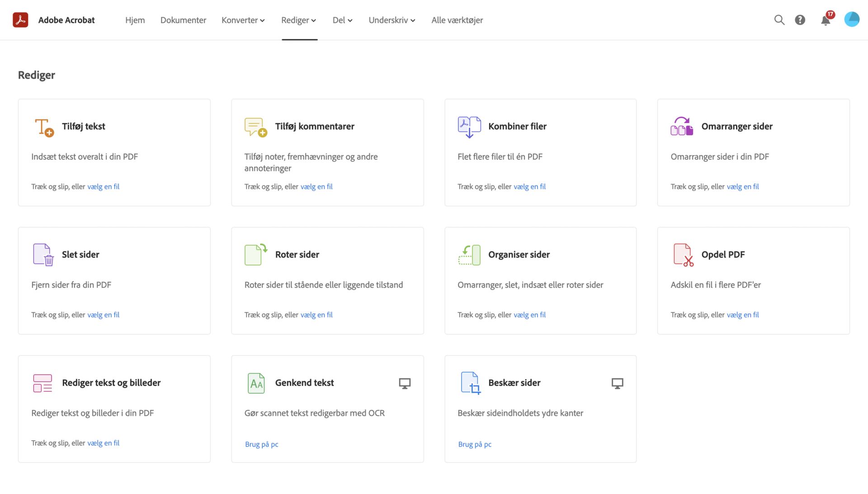Open the notifications bell icon
The width and height of the screenshot is (868, 494).
(826, 20)
